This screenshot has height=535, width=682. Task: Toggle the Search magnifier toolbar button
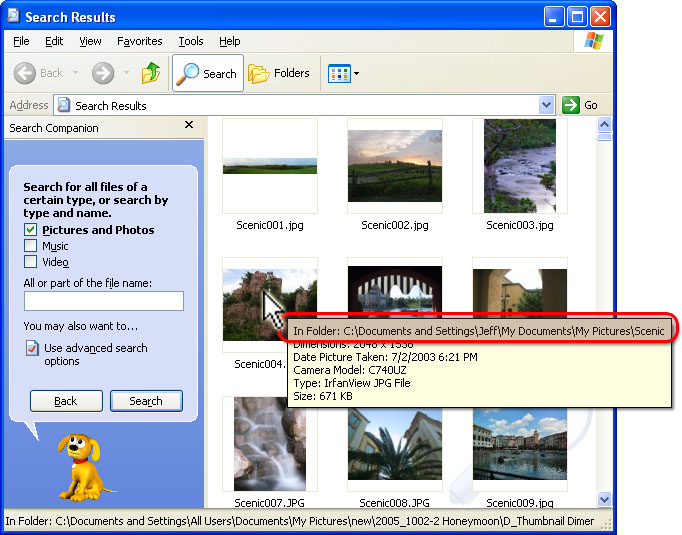(207, 73)
